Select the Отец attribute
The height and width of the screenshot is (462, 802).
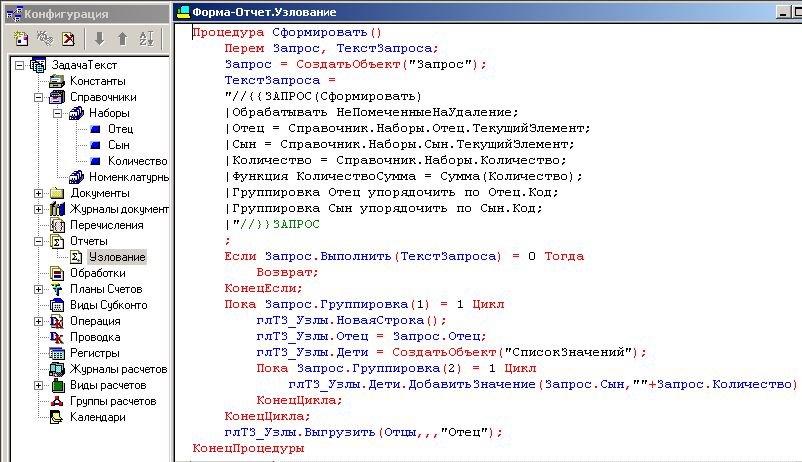coord(120,129)
